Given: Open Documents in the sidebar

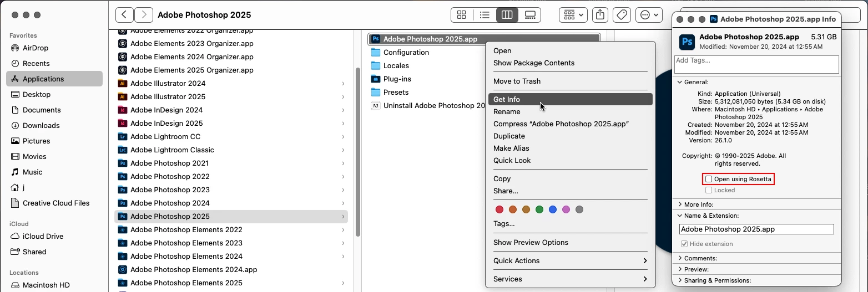Looking at the screenshot, I should (54, 110).
